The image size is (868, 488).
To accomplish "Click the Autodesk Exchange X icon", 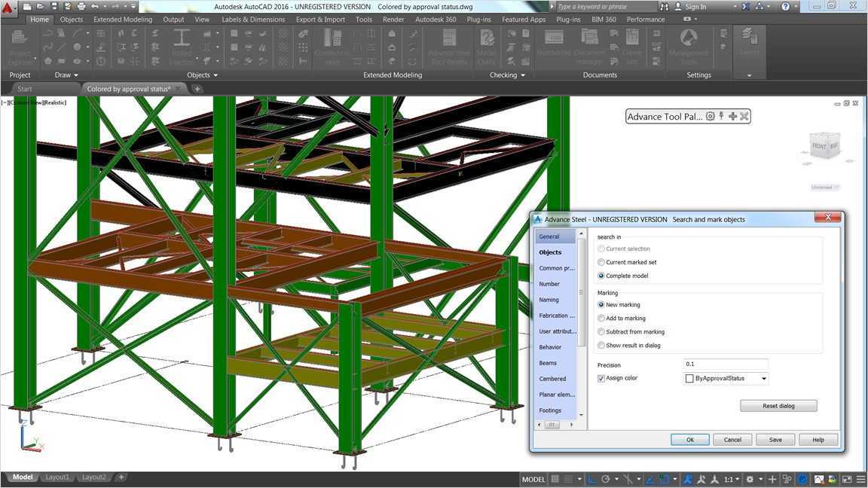I will 746,7.
